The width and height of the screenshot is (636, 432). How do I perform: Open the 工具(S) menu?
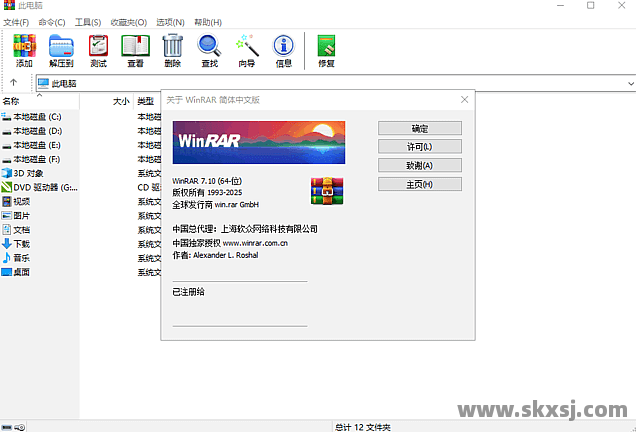(x=88, y=22)
